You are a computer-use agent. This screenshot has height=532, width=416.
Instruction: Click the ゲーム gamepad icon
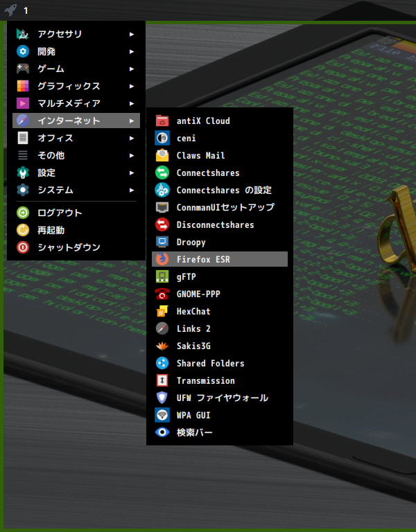(x=23, y=69)
